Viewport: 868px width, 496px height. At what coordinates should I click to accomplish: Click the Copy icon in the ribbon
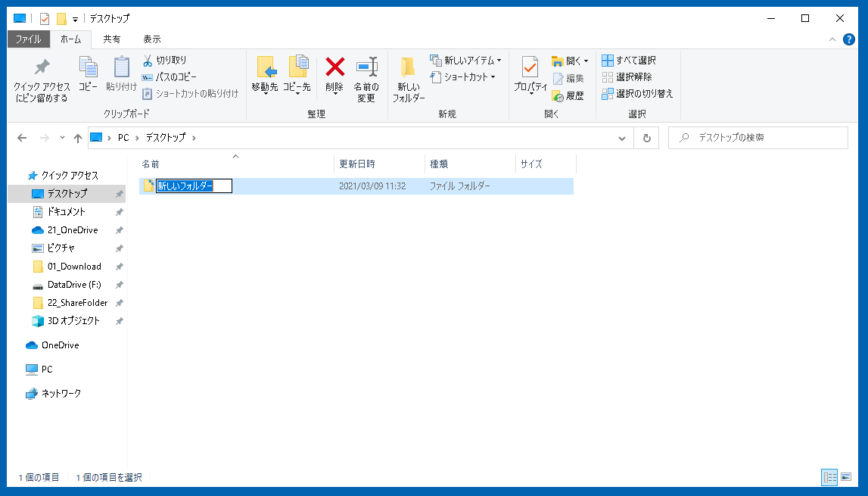click(88, 69)
